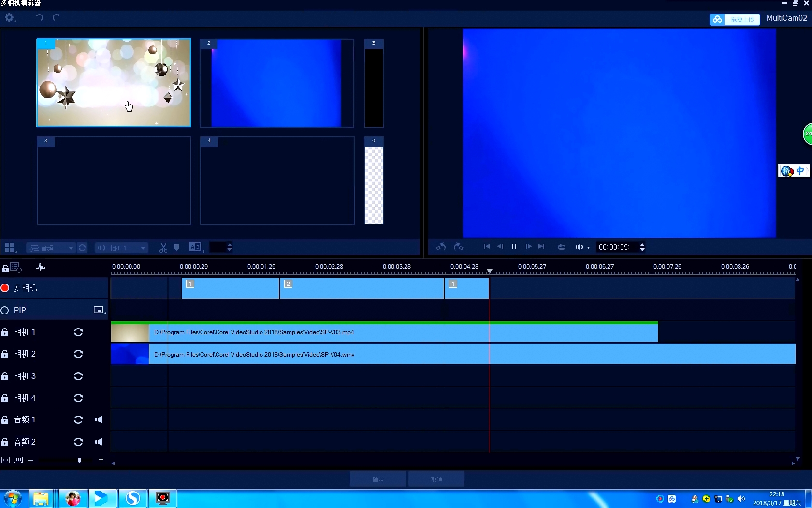812x508 pixels.
Task: Click the 取消 button
Action: 436,479
